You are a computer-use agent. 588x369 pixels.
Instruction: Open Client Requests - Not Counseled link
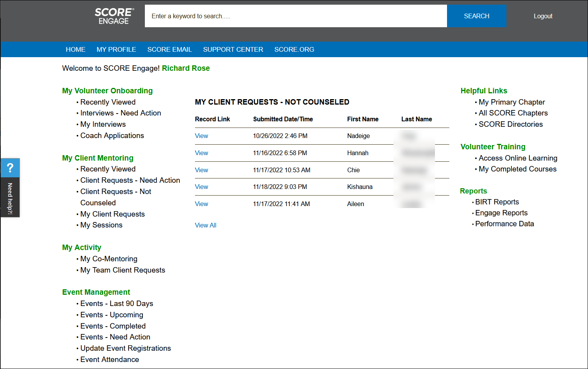116,197
